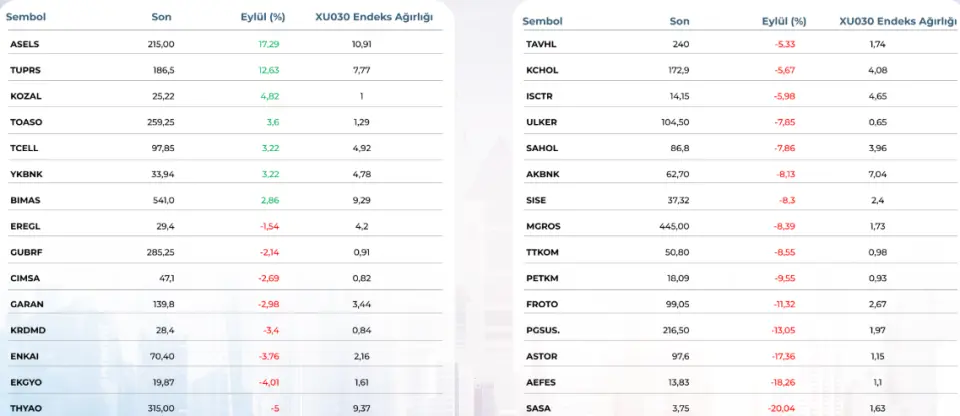Open the TAVHL symbol entry
Screen dimensions: 960x416
(540, 44)
